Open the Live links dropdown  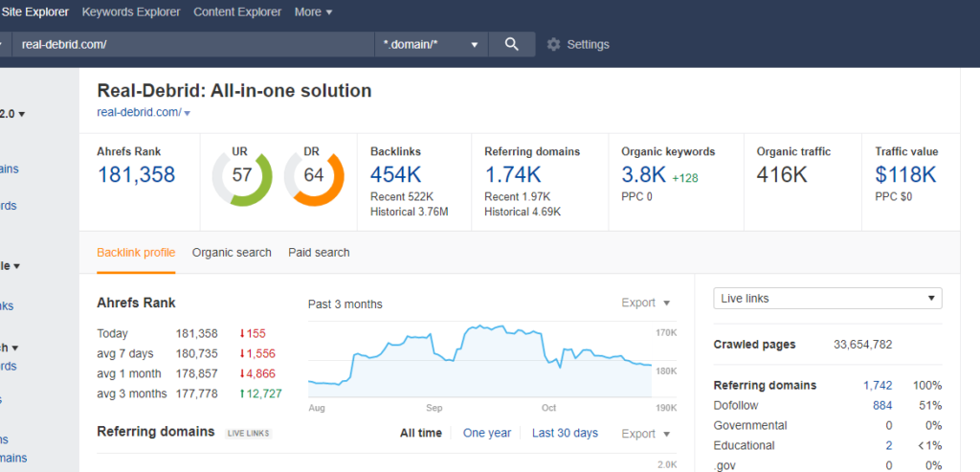point(828,298)
